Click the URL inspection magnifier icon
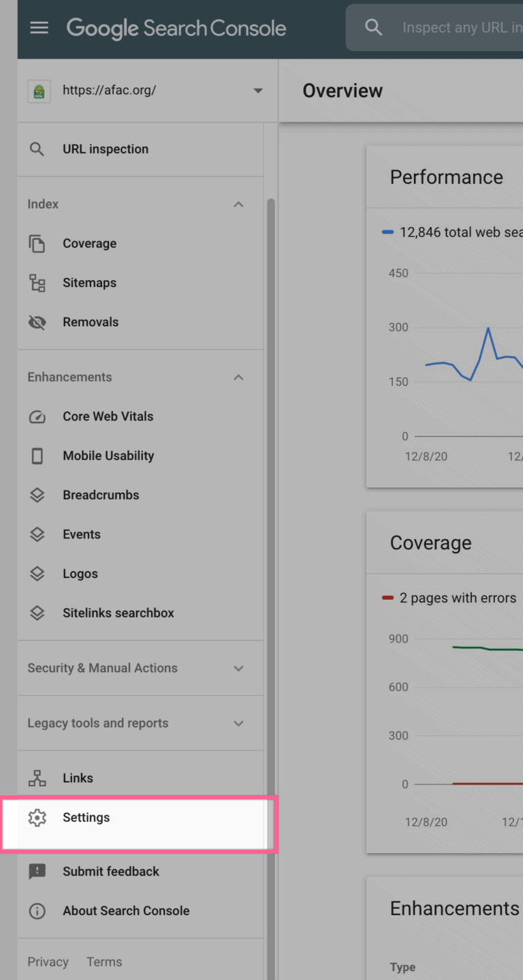The height and width of the screenshot is (980, 523). pos(37,149)
